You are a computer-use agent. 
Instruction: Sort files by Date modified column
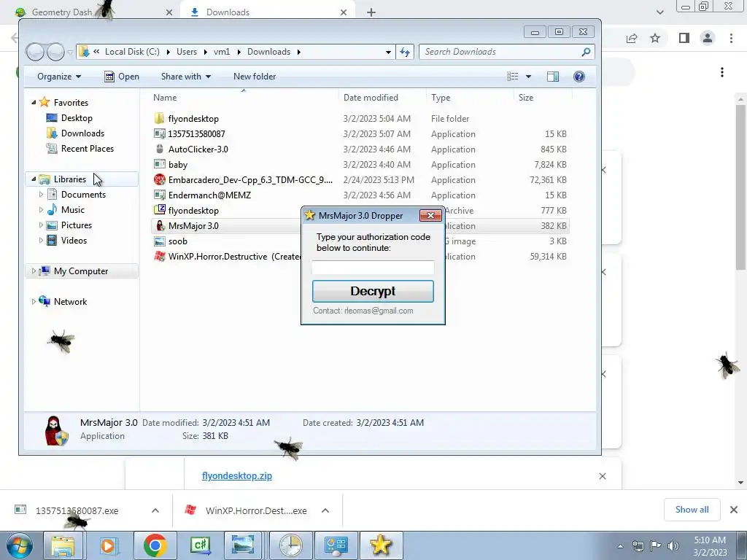tap(371, 98)
